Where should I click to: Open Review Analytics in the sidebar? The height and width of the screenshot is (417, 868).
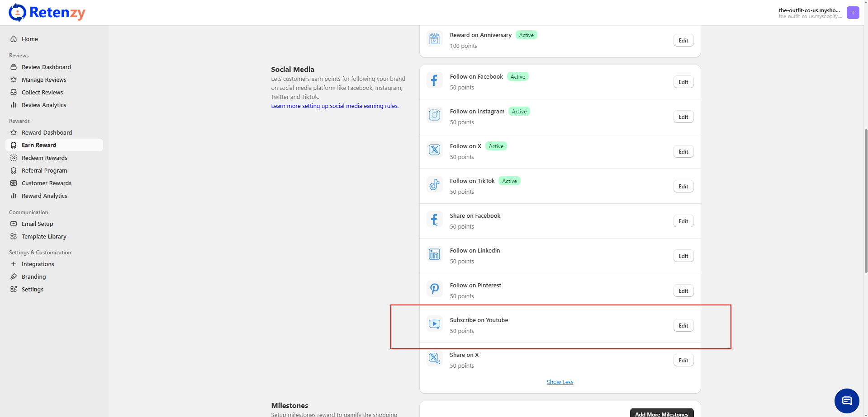pyautogui.click(x=44, y=105)
